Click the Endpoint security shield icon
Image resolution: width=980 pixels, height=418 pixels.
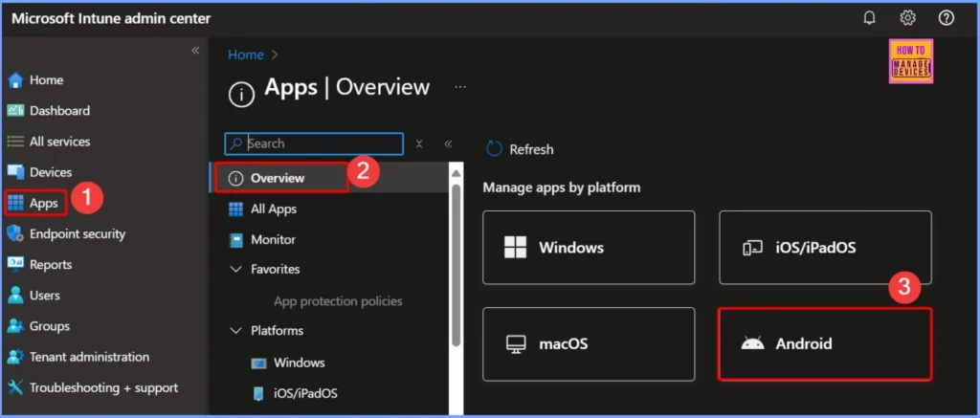pyautogui.click(x=15, y=233)
